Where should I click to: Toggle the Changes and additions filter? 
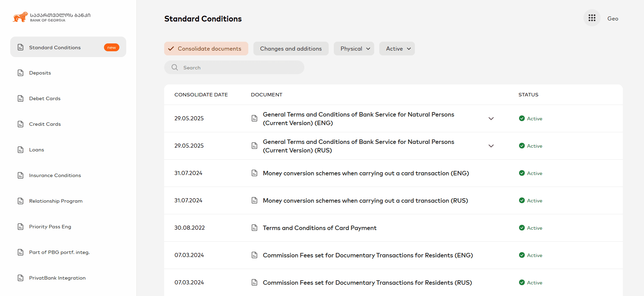[x=291, y=49]
